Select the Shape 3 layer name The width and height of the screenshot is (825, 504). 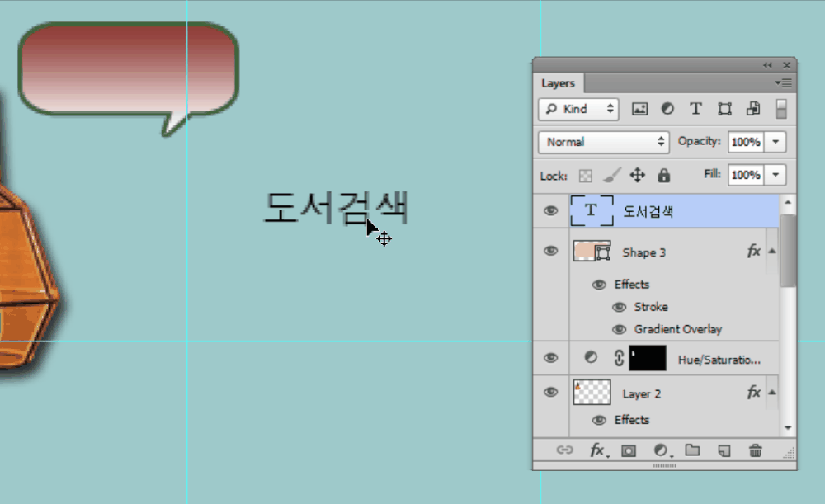[644, 252]
